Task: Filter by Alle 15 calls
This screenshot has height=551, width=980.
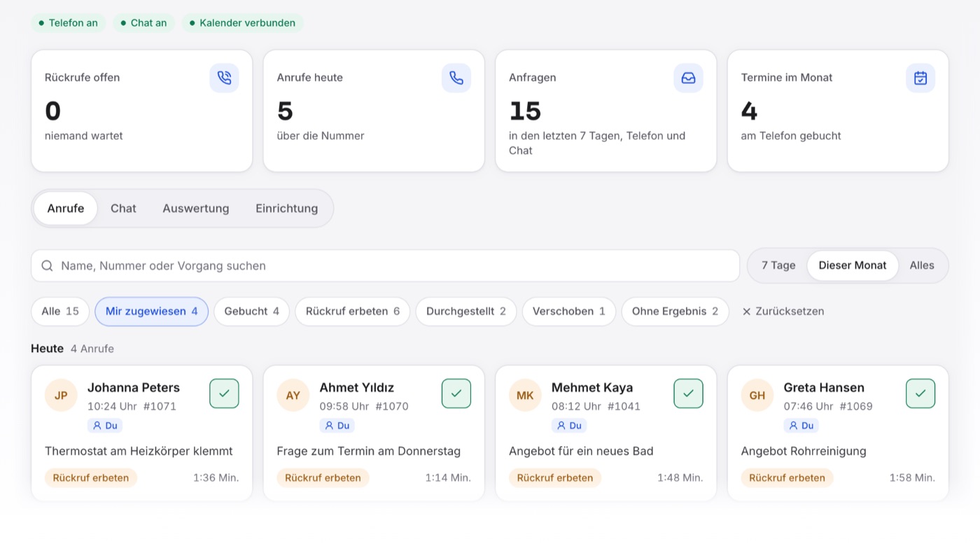Action: coord(60,312)
